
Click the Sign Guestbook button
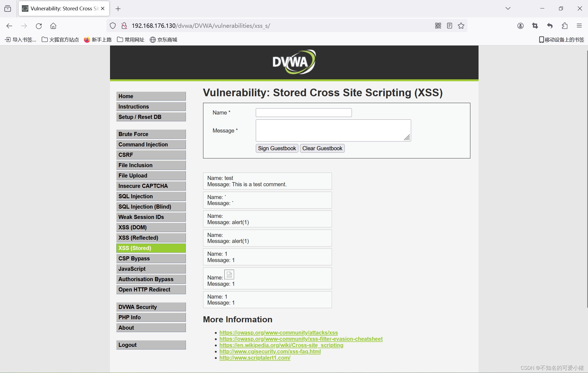pos(277,148)
